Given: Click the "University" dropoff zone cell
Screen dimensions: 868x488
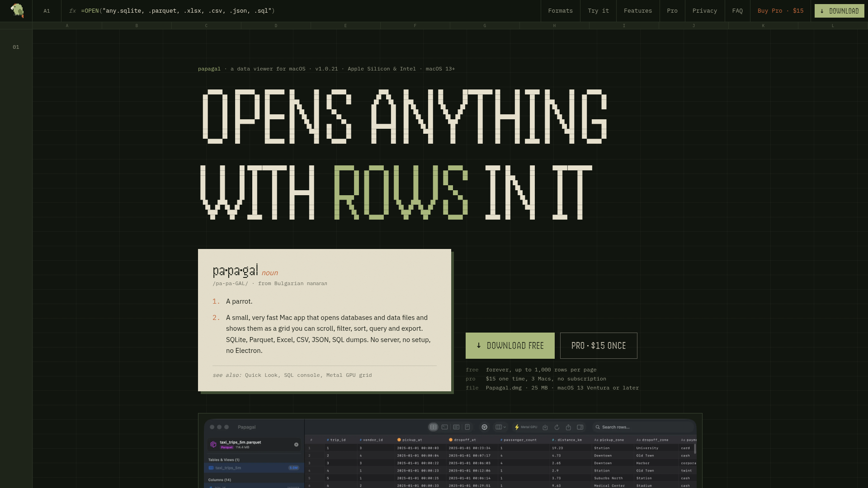Looking at the screenshot, I should [647, 448].
